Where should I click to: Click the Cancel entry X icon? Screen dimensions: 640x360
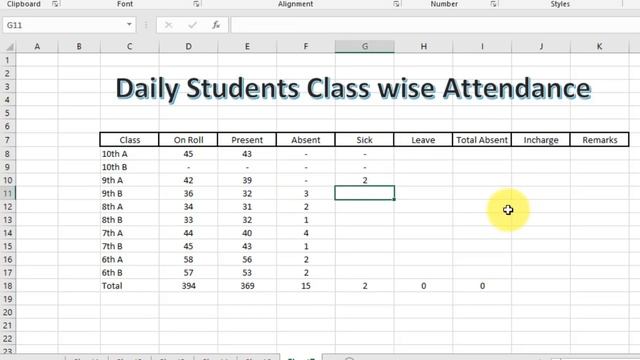tap(168, 25)
